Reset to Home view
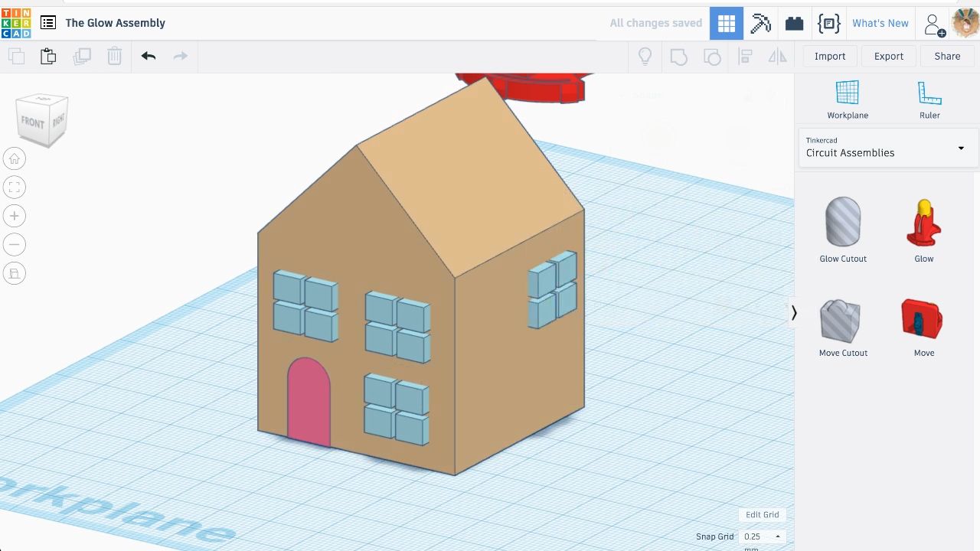The width and height of the screenshot is (980, 551). [15, 158]
